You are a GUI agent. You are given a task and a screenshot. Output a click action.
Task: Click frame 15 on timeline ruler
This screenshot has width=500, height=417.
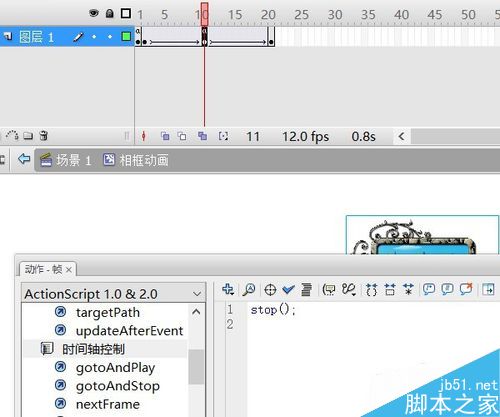pyautogui.click(x=235, y=15)
